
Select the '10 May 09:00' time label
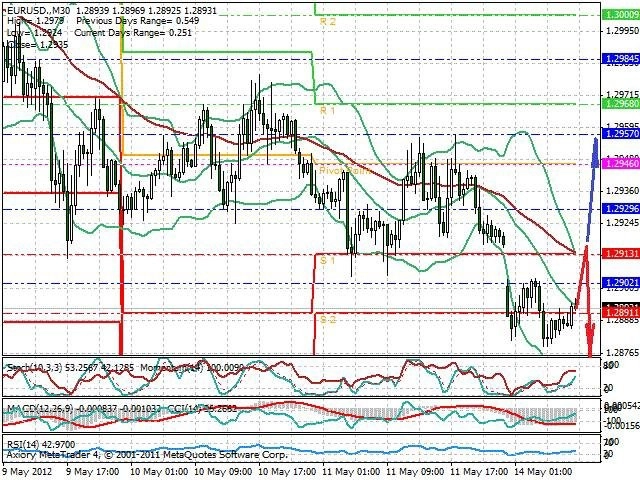pyautogui.click(x=223, y=471)
